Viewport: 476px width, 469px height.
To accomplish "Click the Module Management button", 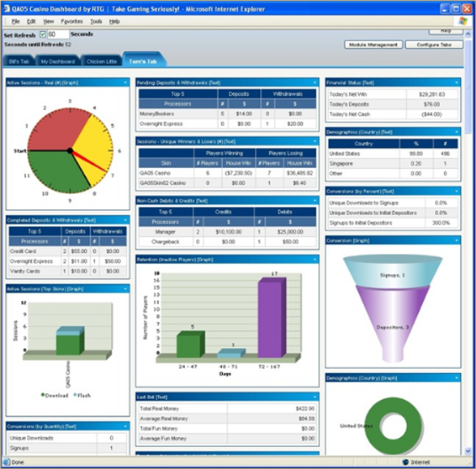I will (x=373, y=45).
